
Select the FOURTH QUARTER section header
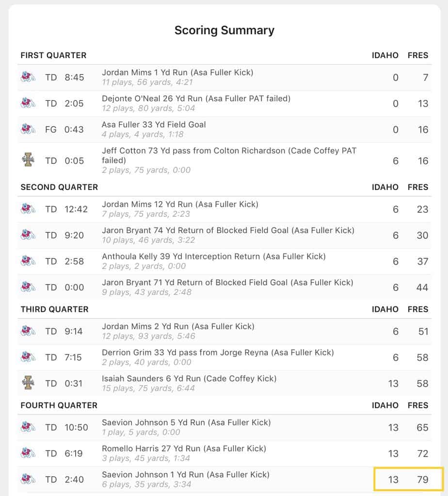[x=59, y=405]
